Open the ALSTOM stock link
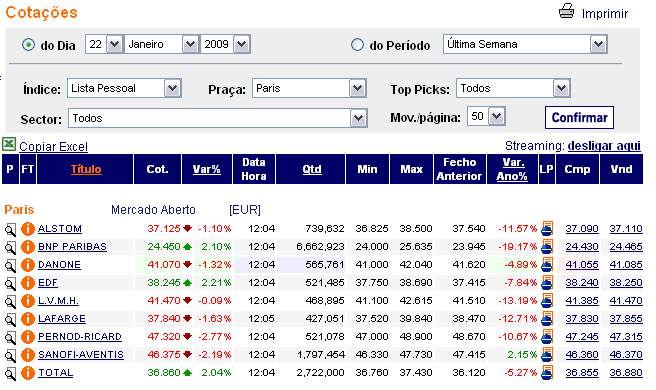The width and height of the screenshot is (656, 390). coord(60,229)
